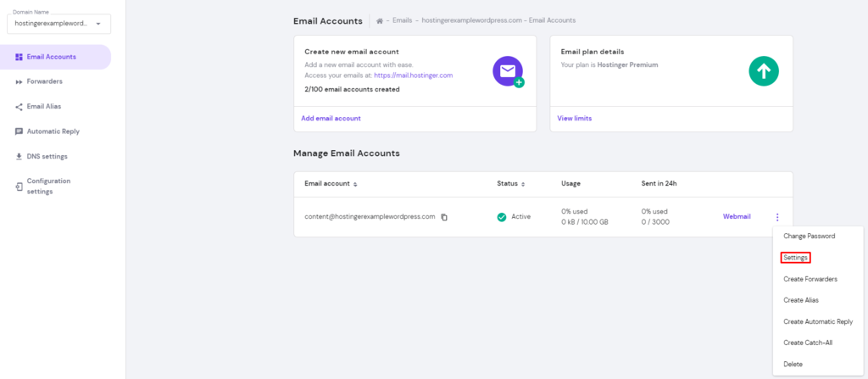
Task: Click the Add email account link
Action: [331, 119]
